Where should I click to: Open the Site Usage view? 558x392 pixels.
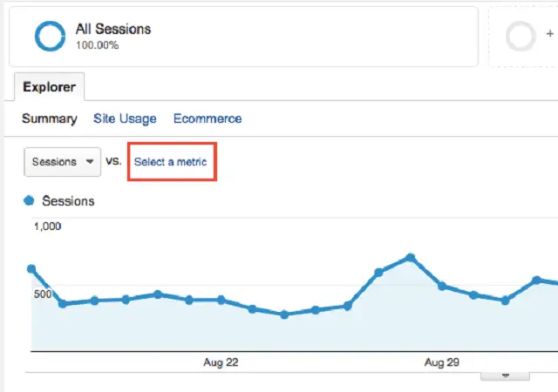tap(125, 118)
